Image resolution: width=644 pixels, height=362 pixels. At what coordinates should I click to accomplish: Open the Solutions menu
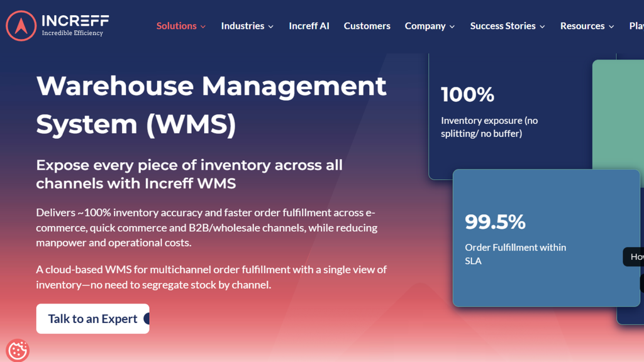[x=177, y=26]
